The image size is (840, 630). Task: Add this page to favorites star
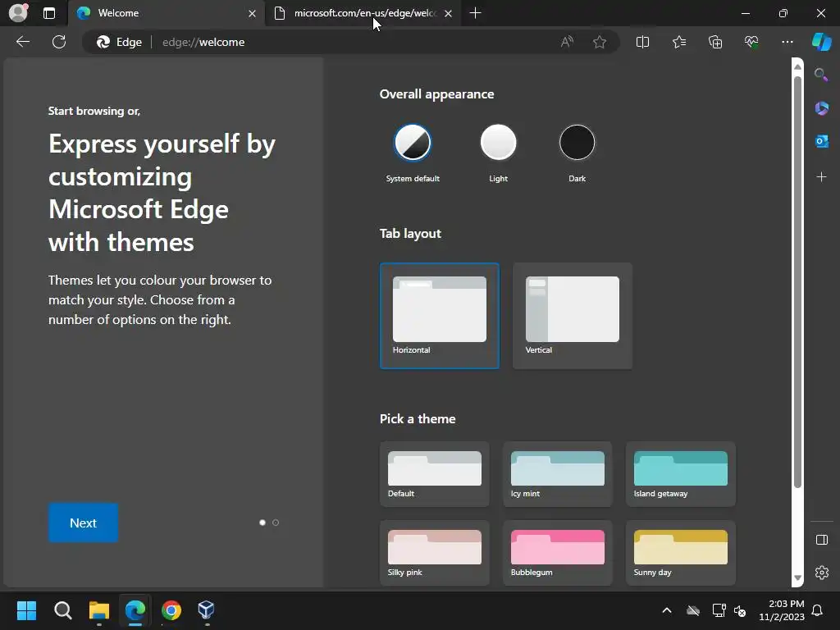click(600, 42)
